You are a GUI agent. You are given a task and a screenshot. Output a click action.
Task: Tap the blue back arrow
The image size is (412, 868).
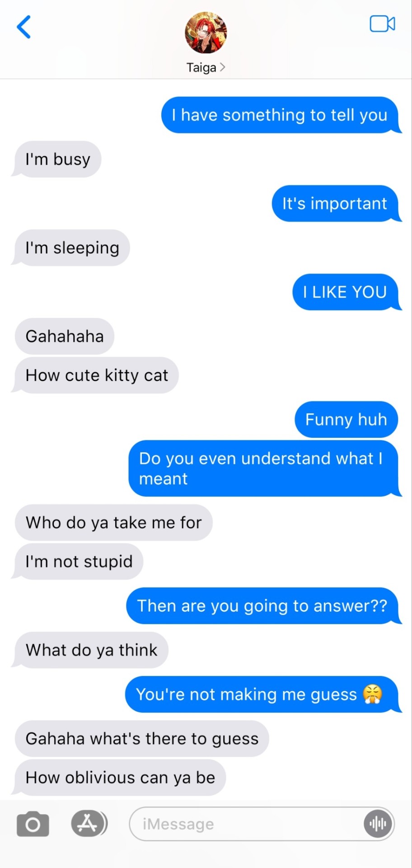coord(24,27)
